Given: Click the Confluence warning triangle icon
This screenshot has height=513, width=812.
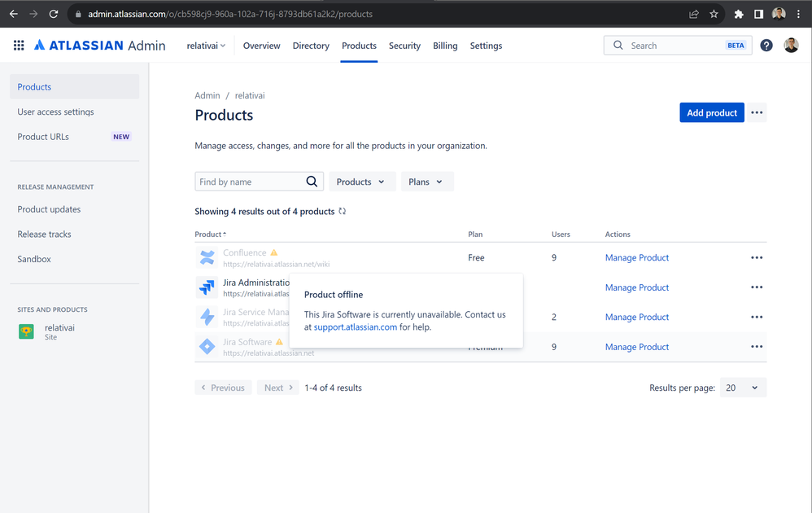Looking at the screenshot, I should click(274, 253).
